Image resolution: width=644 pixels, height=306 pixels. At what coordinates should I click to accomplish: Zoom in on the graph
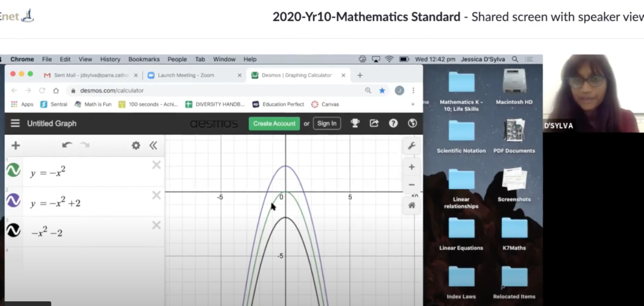(x=412, y=167)
